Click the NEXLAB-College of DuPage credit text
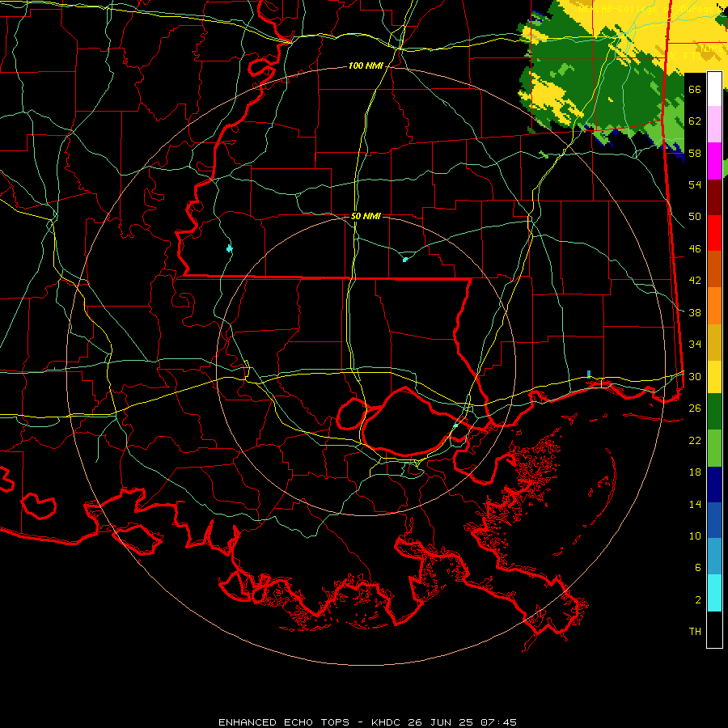 coord(650,9)
